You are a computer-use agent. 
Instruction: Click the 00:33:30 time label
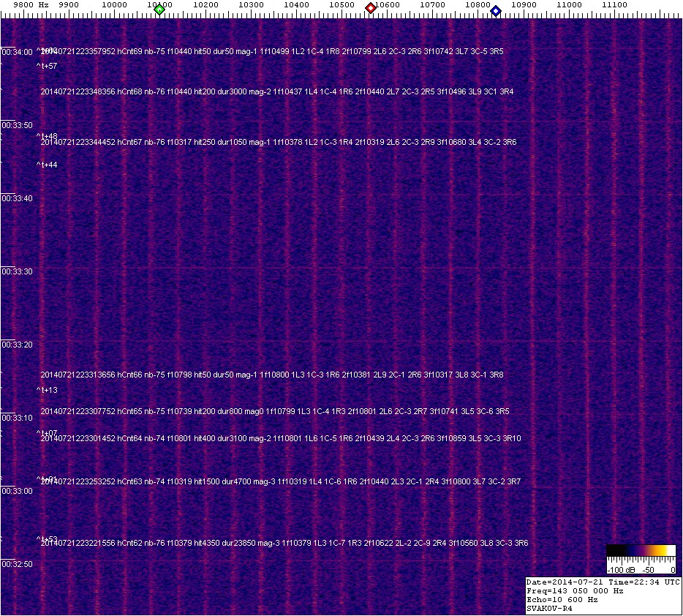[17, 271]
